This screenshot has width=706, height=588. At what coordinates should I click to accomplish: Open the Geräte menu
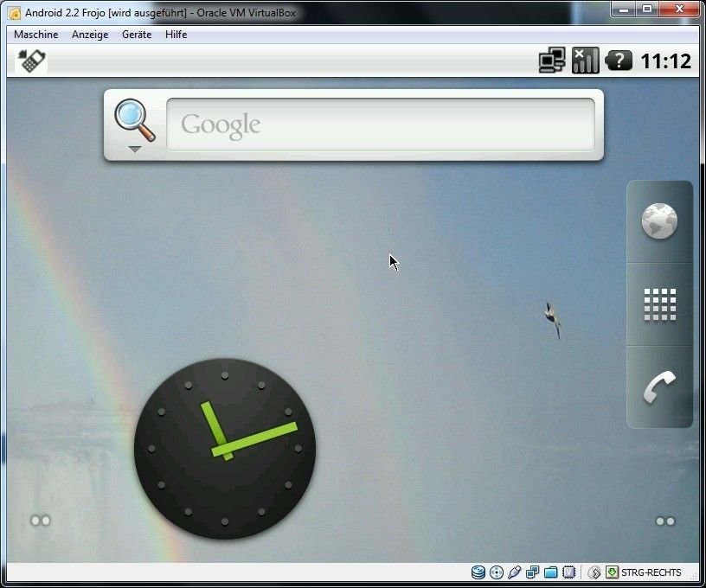click(137, 35)
